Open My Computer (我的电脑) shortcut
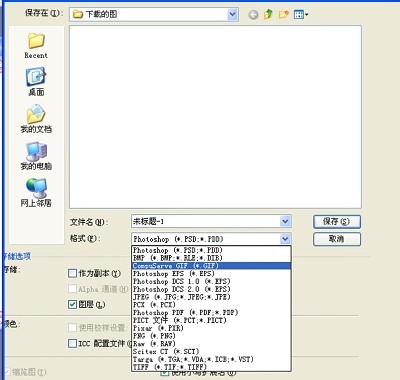The width and height of the screenshot is (400, 380). (x=36, y=156)
